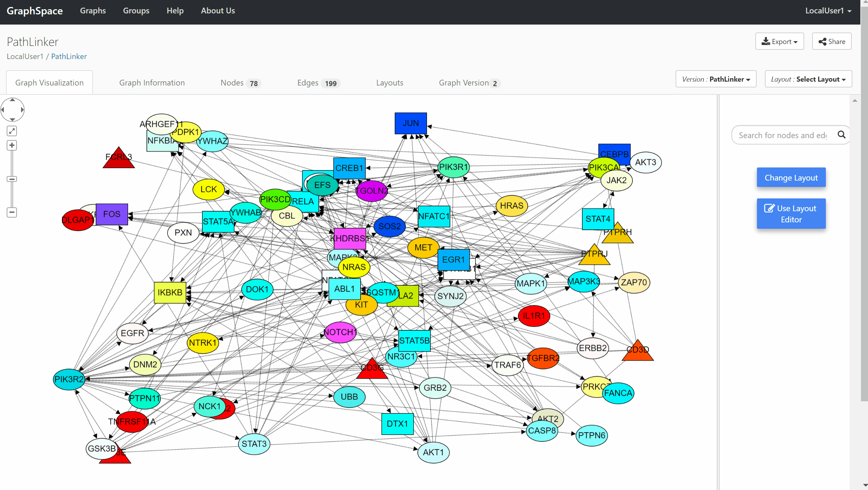Switch to the Graph Version tab
Image resolution: width=868 pixels, height=490 pixels.
(469, 83)
